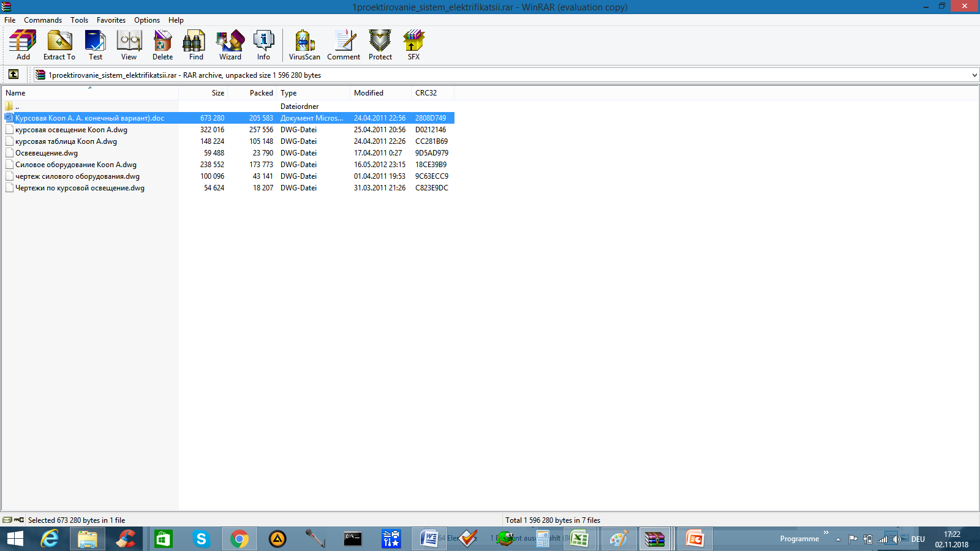The height and width of the screenshot is (551, 980).
Task: Select 'Силовое оборудование Koon A.dwg'
Action: pos(228,165)
